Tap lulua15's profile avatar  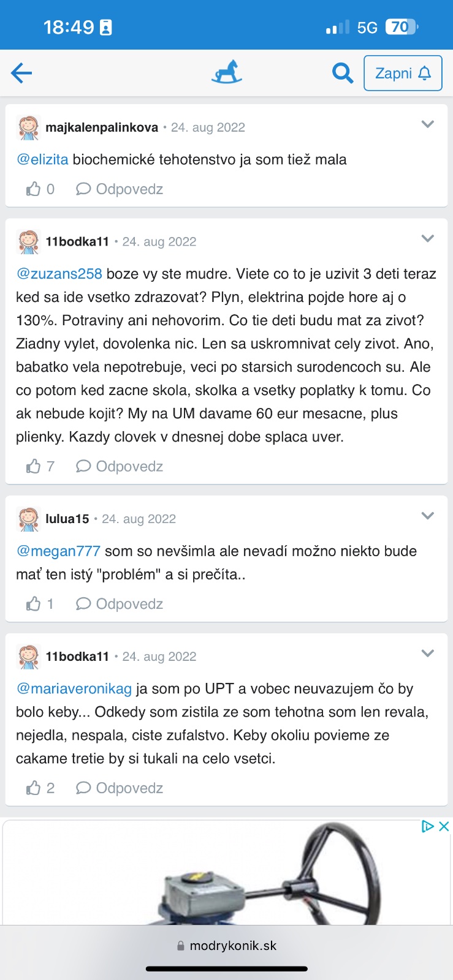click(28, 519)
